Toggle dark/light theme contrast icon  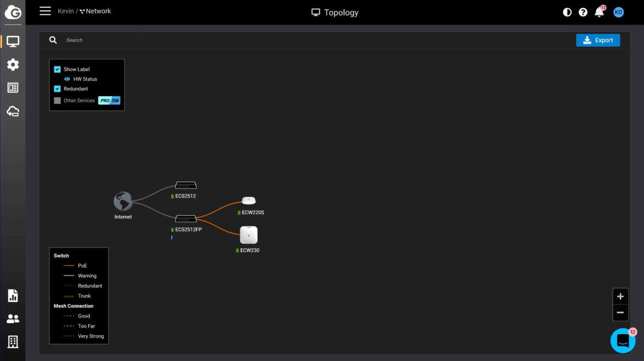[567, 12]
